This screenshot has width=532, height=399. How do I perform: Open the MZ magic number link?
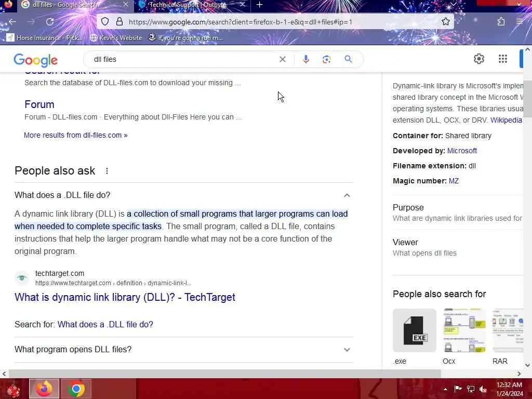point(454,181)
